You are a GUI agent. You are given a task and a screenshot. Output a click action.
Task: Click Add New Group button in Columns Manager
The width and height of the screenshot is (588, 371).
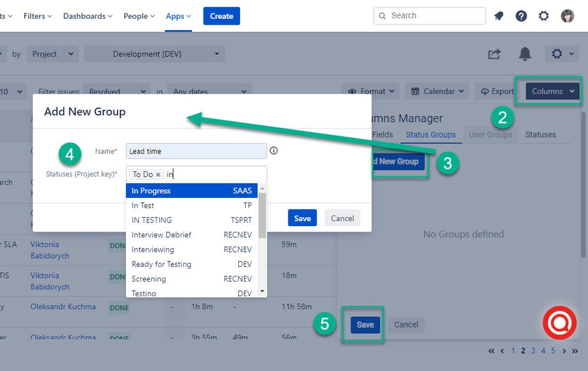pyautogui.click(x=398, y=162)
